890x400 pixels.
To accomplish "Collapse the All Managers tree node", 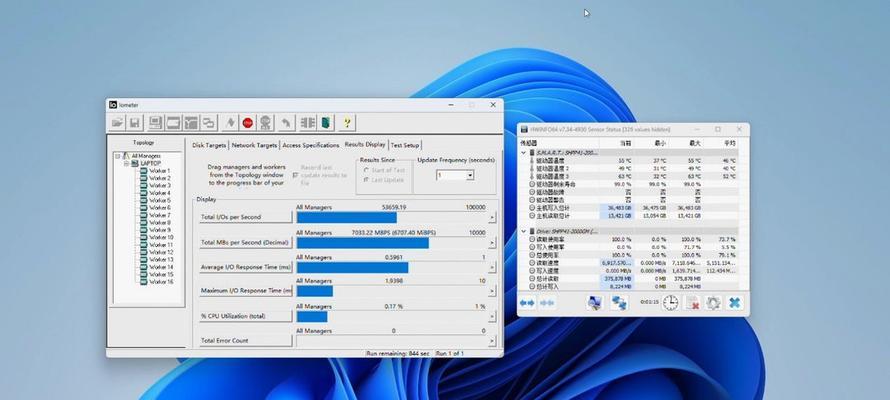I will pos(118,156).
